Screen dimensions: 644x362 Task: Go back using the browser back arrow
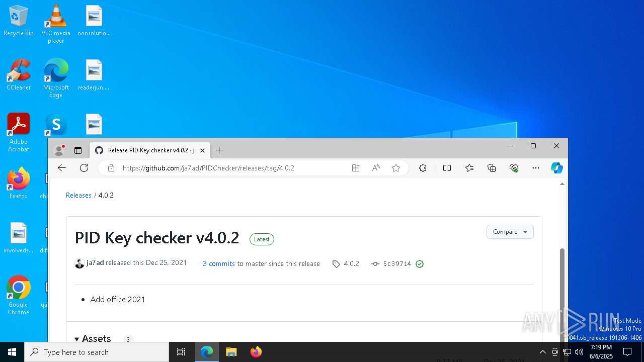[x=62, y=168]
